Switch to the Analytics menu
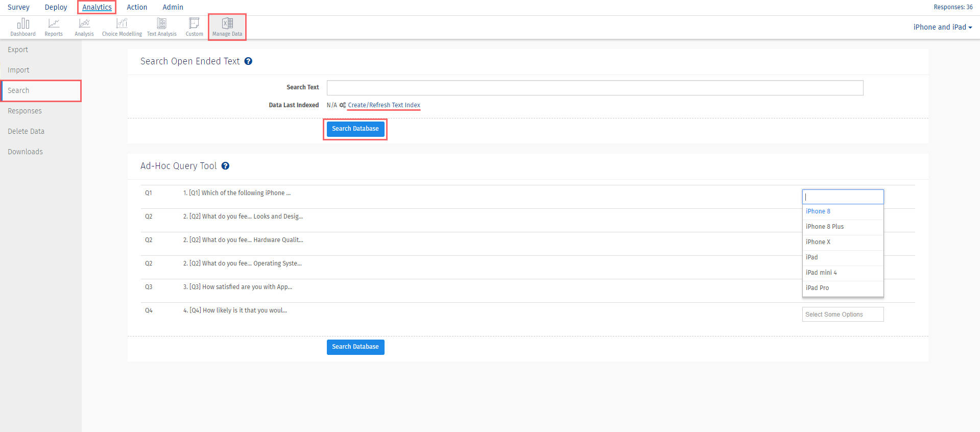The height and width of the screenshot is (432, 980). (97, 7)
